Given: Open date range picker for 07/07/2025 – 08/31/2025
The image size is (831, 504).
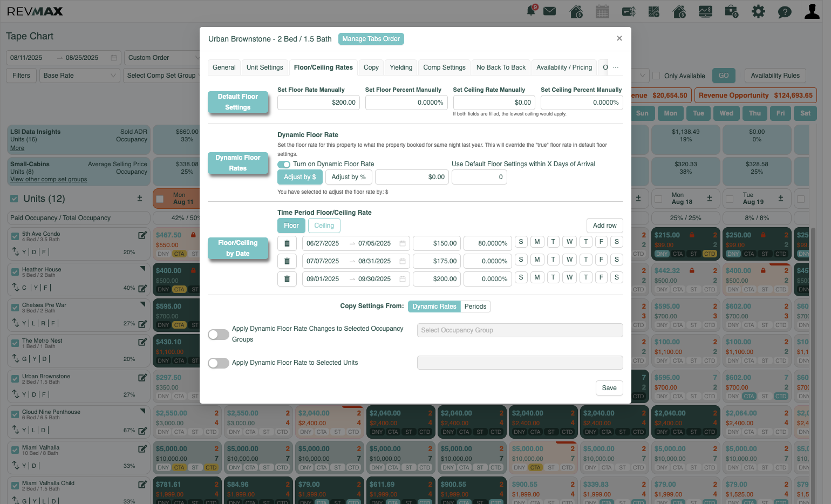Looking at the screenshot, I should pos(356,261).
